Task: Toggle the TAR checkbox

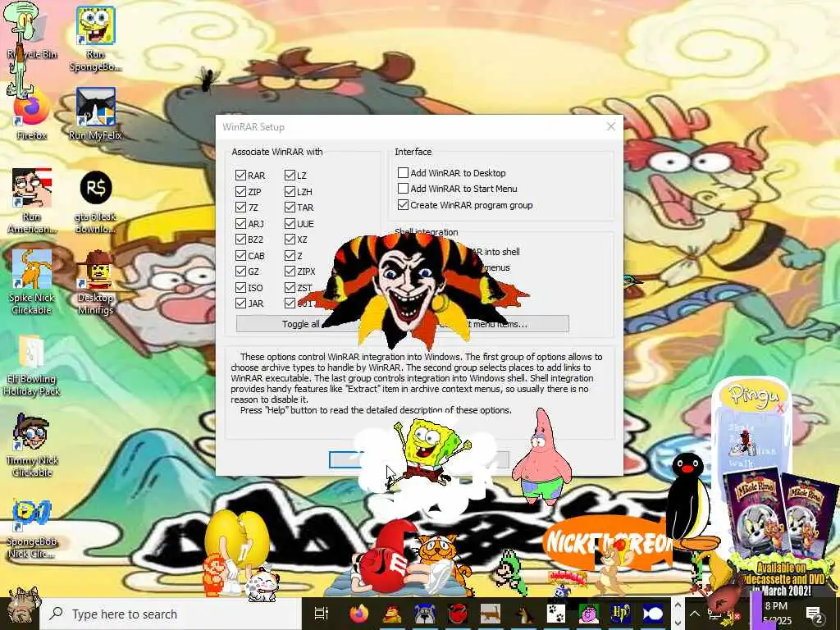Action: (290, 208)
